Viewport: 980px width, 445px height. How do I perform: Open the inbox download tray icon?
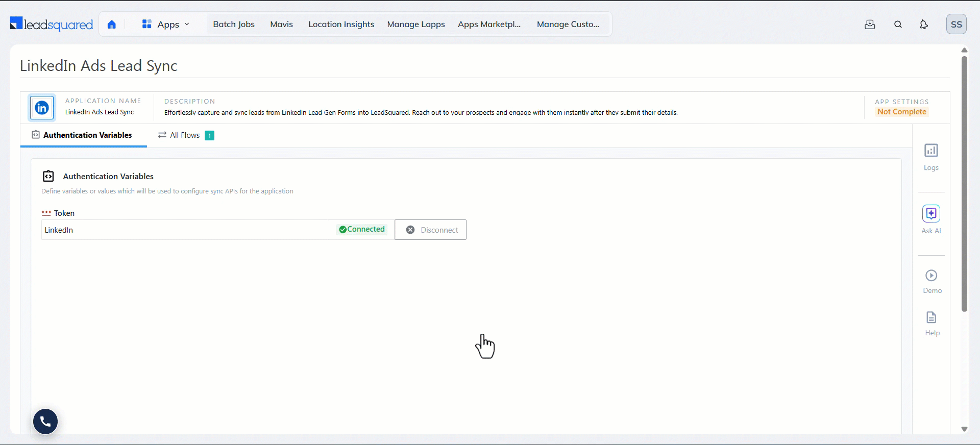click(x=870, y=24)
